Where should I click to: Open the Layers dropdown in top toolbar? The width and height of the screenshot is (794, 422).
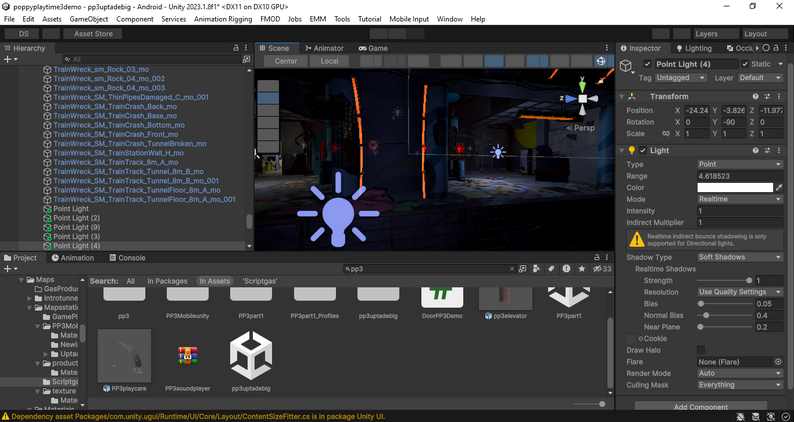pos(715,34)
